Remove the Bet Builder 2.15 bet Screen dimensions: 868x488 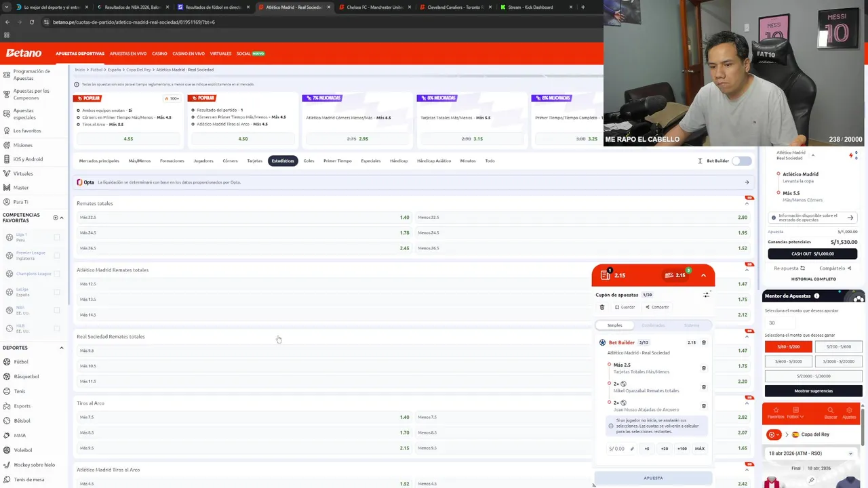tap(704, 343)
